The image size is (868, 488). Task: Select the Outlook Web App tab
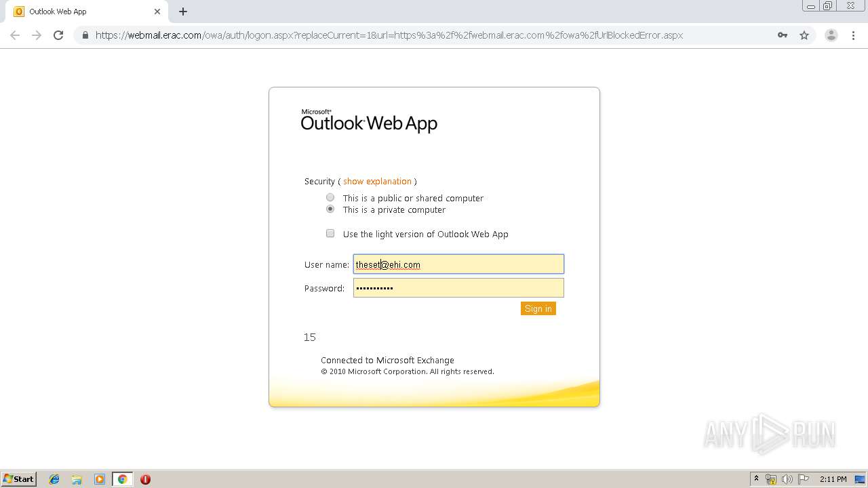coord(87,12)
